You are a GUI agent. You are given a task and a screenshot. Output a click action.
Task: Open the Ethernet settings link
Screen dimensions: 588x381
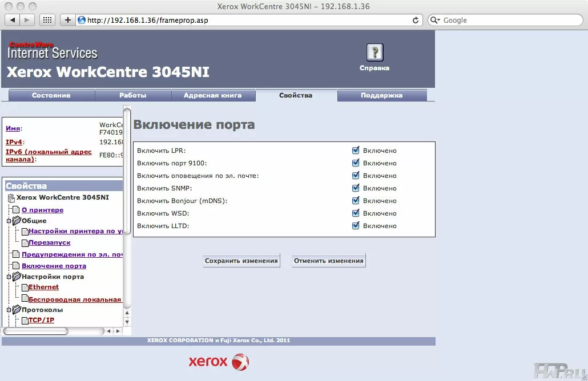[x=43, y=287]
